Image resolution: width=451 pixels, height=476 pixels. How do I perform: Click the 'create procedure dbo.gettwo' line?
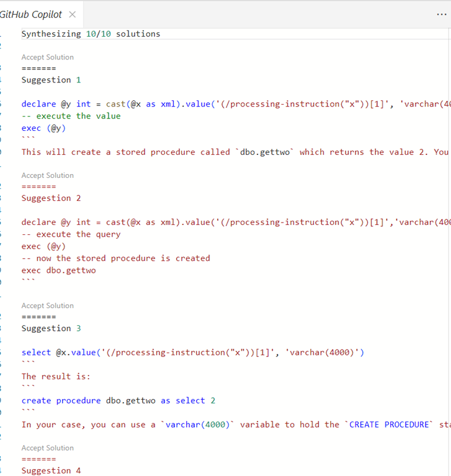coord(118,400)
